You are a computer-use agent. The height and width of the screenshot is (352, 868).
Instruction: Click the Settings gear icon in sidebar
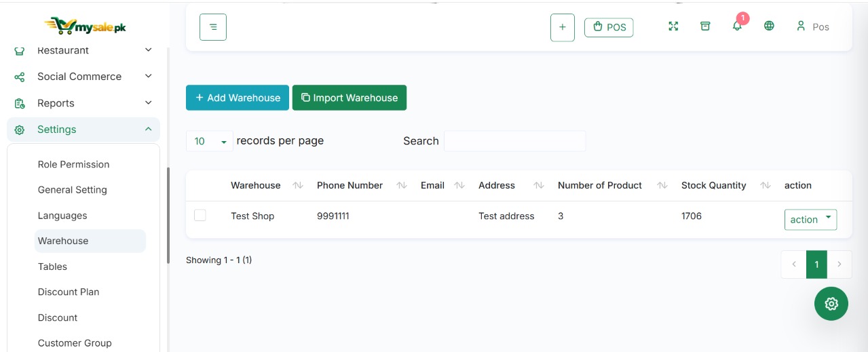point(20,130)
